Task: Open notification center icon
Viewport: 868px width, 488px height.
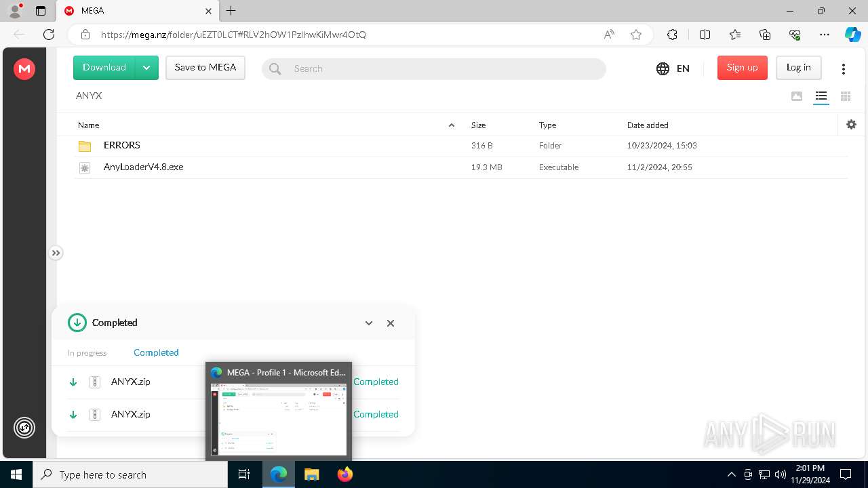Action: [x=846, y=474]
